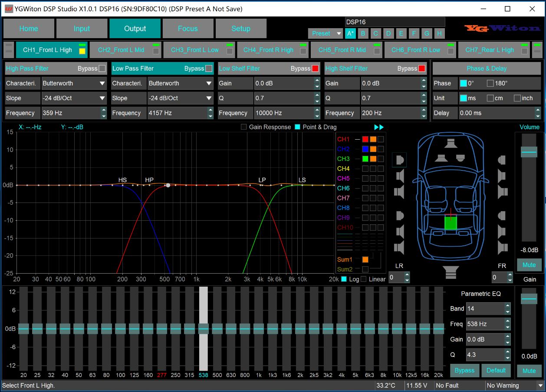Viewport: 546px width, 392px height.
Task: Select the rear left tweeter speaker icon
Action: [400, 216]
